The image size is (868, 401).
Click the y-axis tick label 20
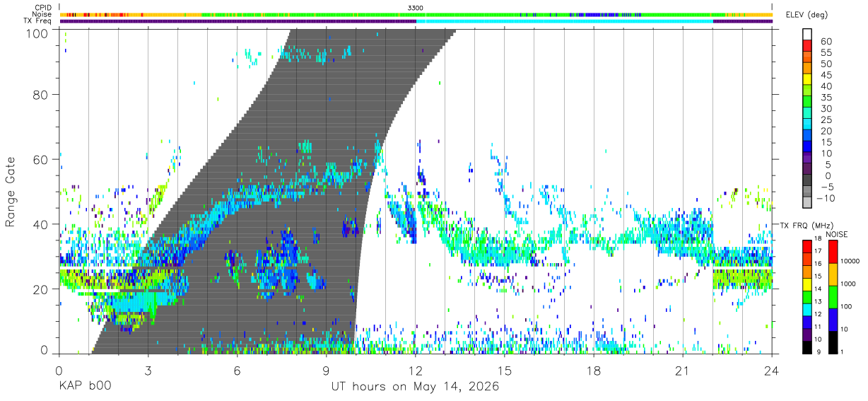[40, 289]
